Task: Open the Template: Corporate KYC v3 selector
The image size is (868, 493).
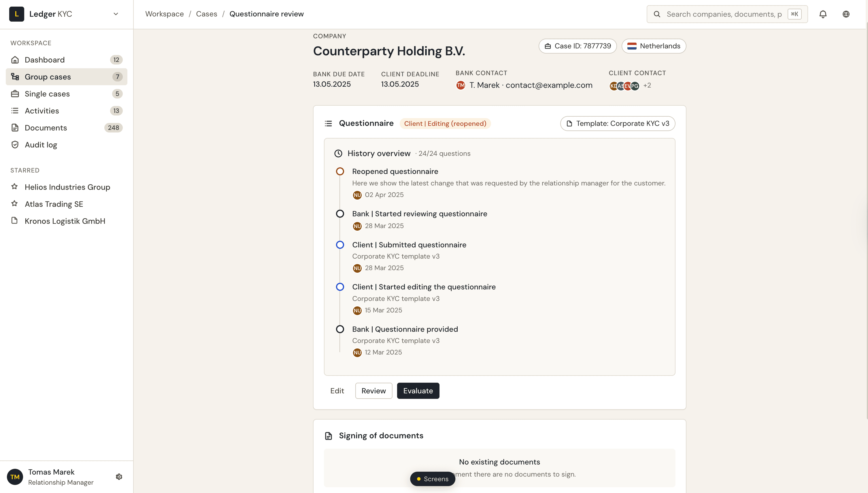Action: click(617, 123)
